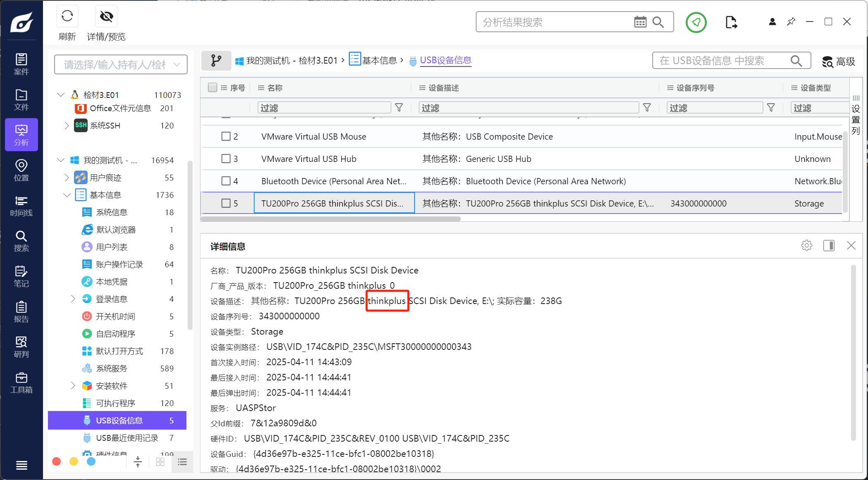Click the green shield icon
The width and height of the screenshot is (868, 480).
pos(696,22)
